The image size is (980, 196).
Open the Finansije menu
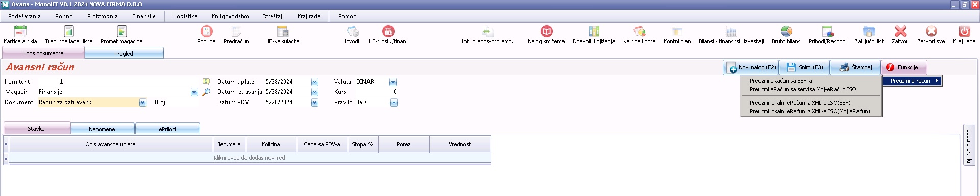click(x=143, y=16)
